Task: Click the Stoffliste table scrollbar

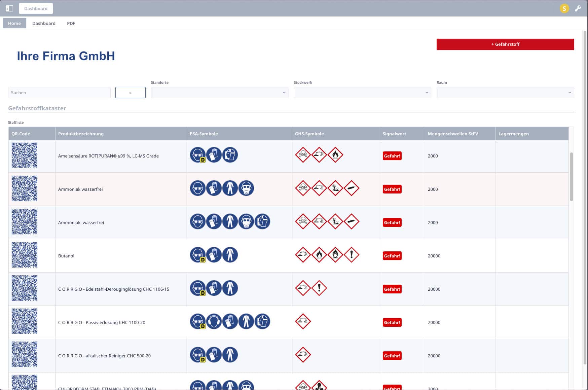Action: [x=571, y=177]
